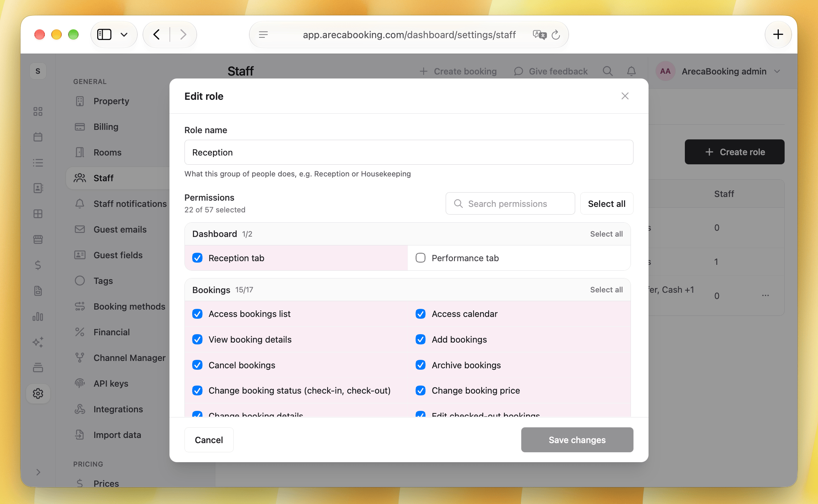Image resolution: width=818 pixels, height=504 pixels.
Task: Open the list icon in left rail
Action: coord(38,162)
